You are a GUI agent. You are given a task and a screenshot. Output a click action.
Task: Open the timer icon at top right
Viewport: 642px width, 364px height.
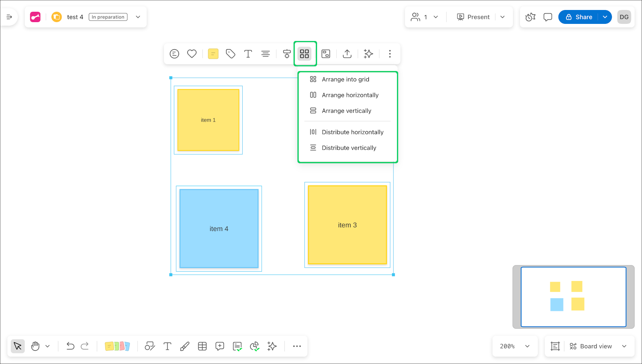(x=530, y=17)
